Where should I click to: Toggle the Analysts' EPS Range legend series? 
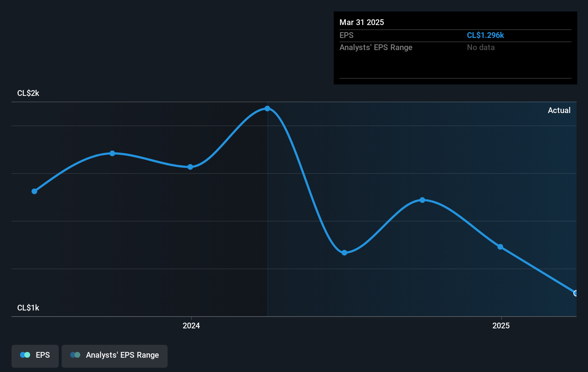point(115,356)
